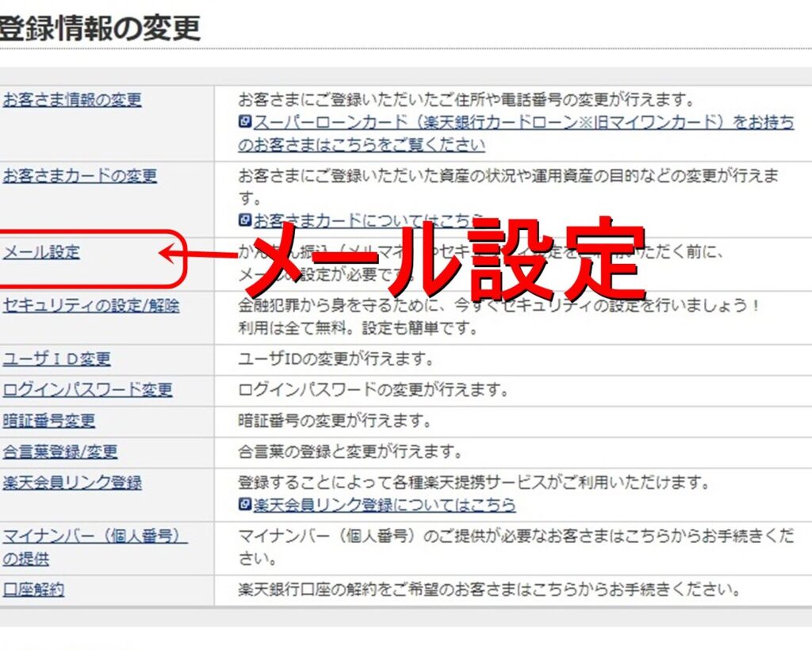Screen dimensions: 812x650
Task: Open the お客さま情報の変更 link
Action: click(71, 101)
